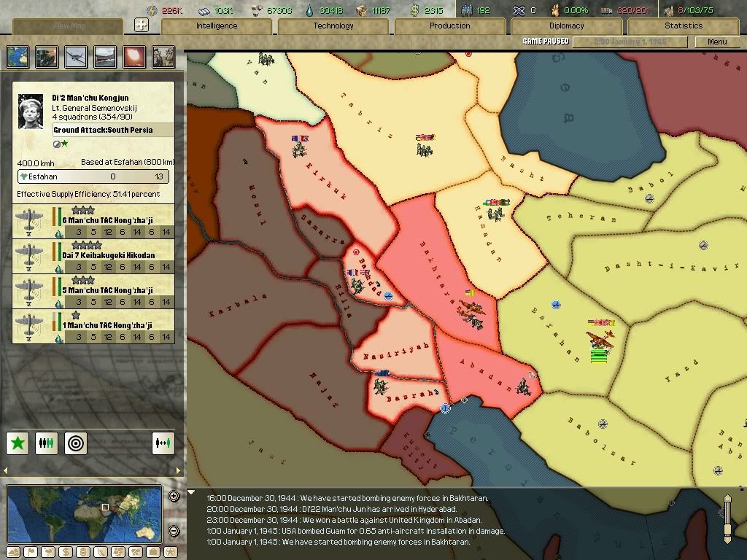Image resolution: width=747 pixels, height=560 pixels.
Task: Select the stacked coins map mode
Action: (x=83, y=553)
